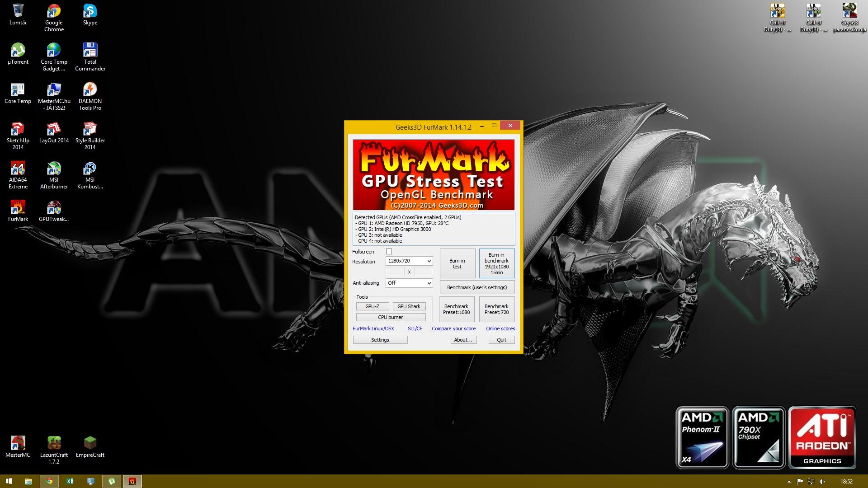Select Style Builder 2014 desktop icon
868x488 pixels.
[x=90, y=136]
